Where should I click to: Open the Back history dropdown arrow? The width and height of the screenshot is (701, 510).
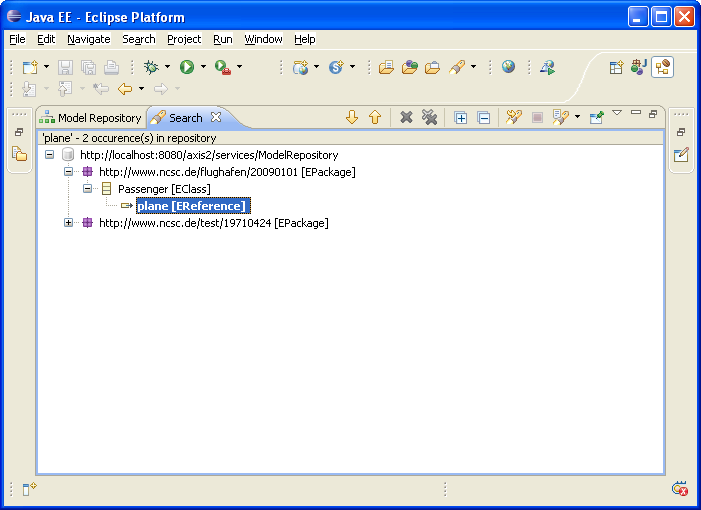tap(142, 89)
